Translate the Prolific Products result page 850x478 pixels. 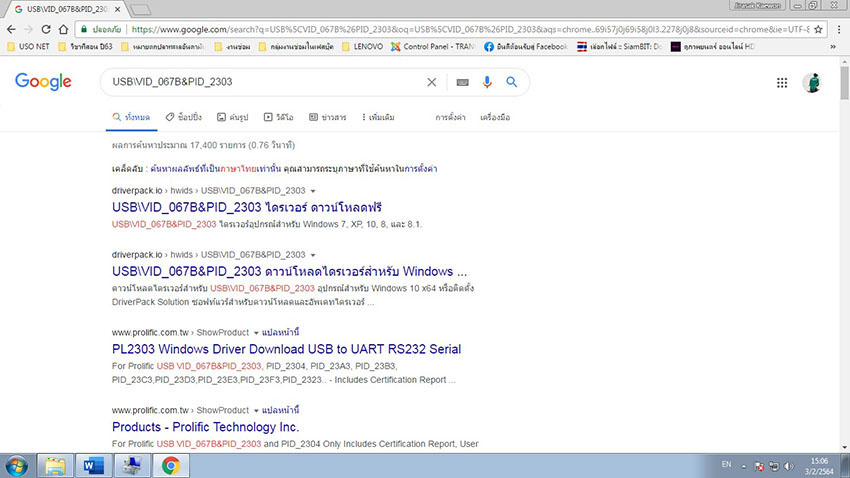pyautogui.click(x=280, y=410)
